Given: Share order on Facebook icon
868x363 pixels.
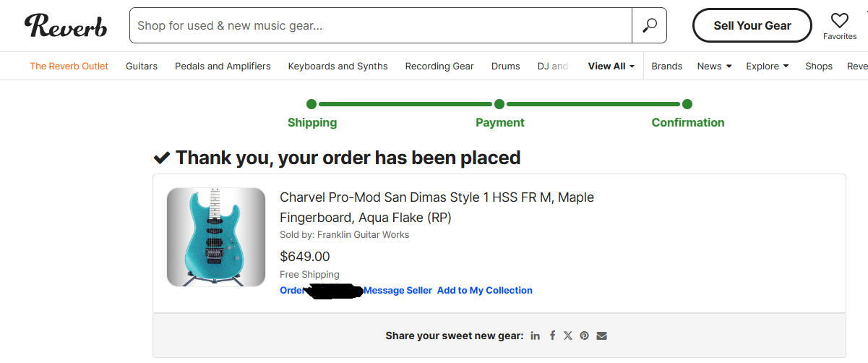Looking at the screenshot, I should pyautogui.click(x=552, y=336).
